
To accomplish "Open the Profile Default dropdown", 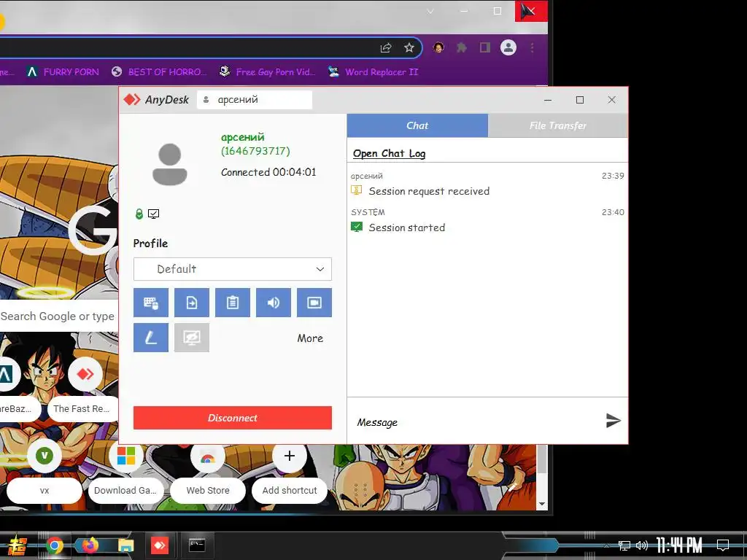I will point(233,269).
